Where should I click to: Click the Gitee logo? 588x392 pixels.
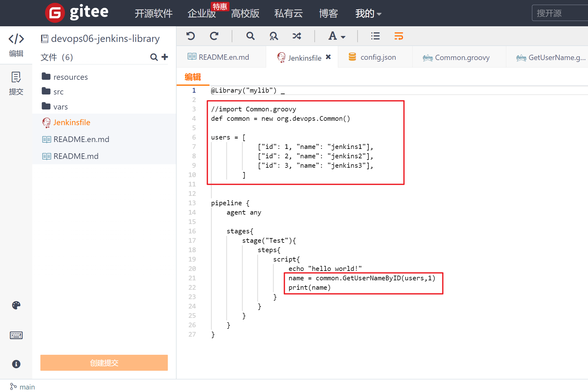coord(77,13)
